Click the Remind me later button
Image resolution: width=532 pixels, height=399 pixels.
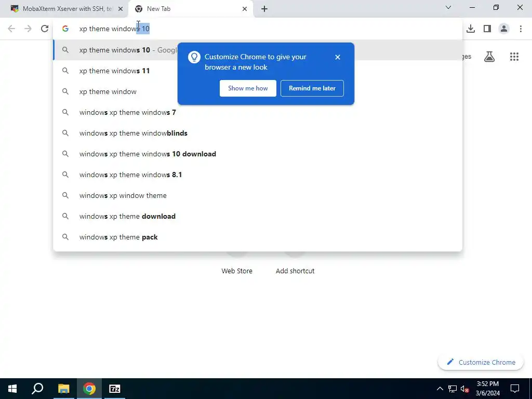click(x=312, y=88)
